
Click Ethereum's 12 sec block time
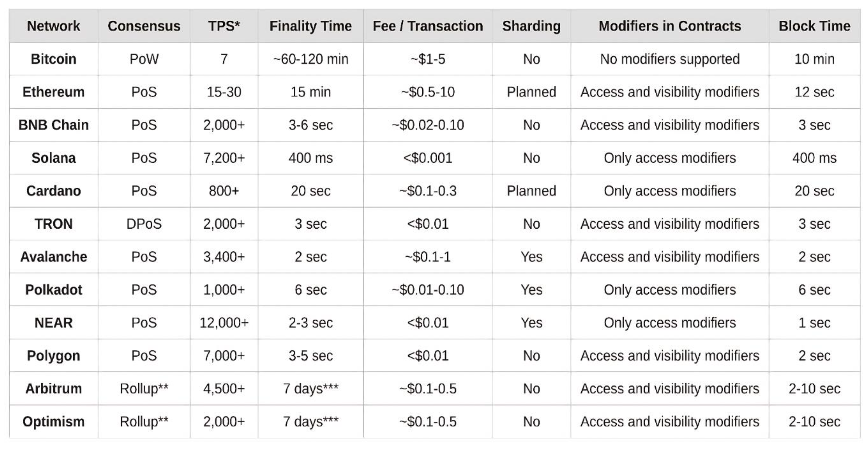pyautogui.click(x=815, y=92)
